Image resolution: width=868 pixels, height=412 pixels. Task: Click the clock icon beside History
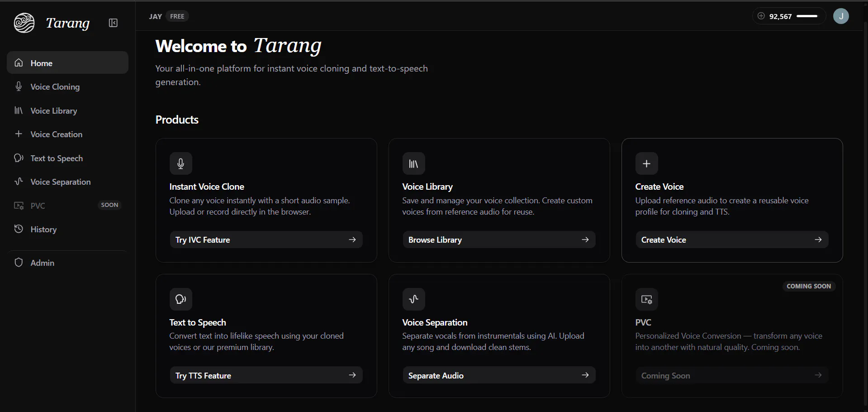(x=19, y=229)
